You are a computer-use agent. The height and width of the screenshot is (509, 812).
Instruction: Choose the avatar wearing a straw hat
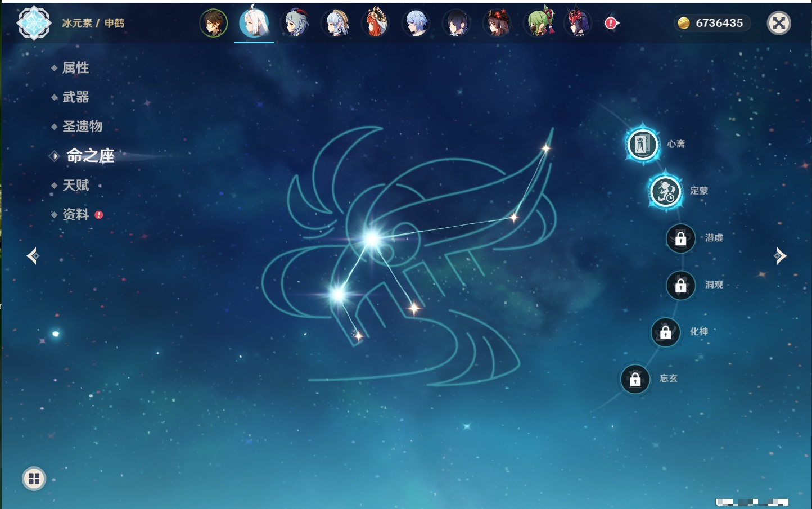336,23
